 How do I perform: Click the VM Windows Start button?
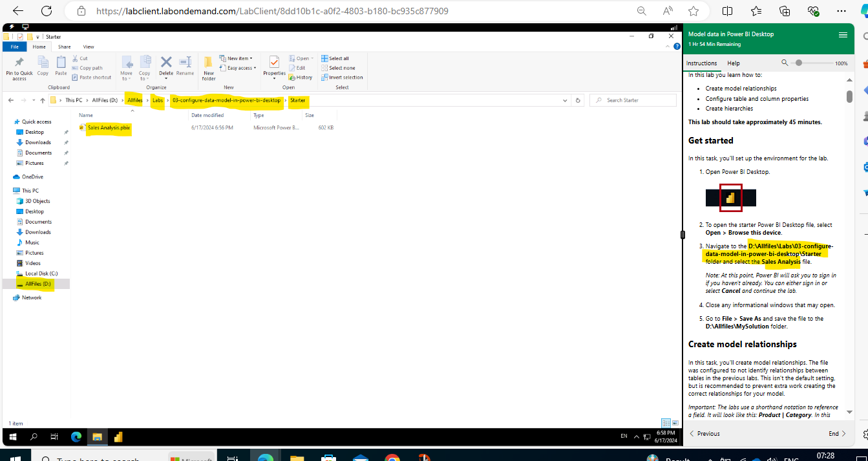tap(12, 436)
